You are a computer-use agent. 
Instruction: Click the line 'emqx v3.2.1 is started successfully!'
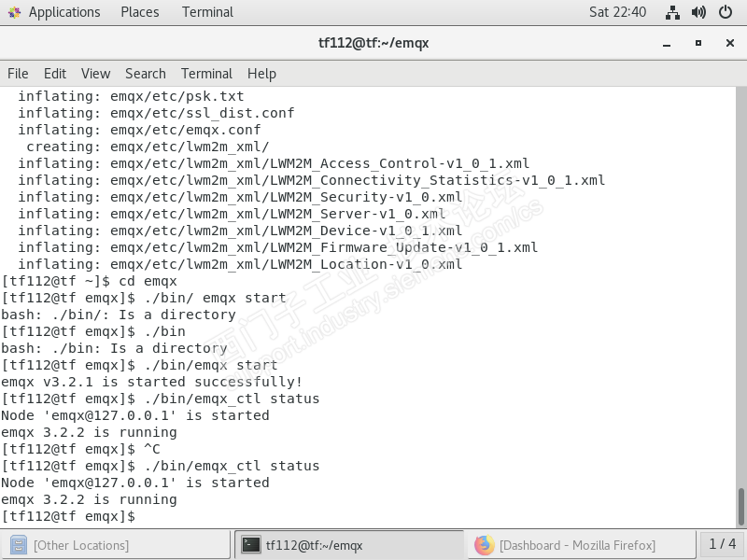[151, 382]
